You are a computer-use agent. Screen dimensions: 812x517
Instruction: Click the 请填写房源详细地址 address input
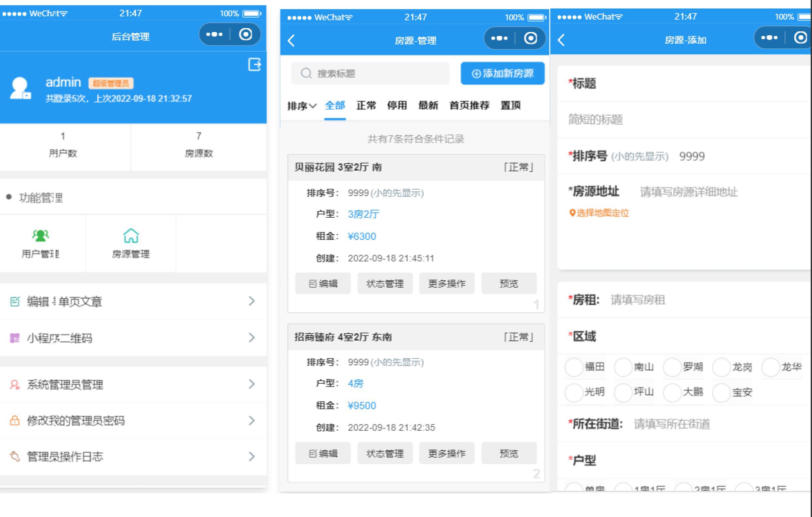click(688, 192)
